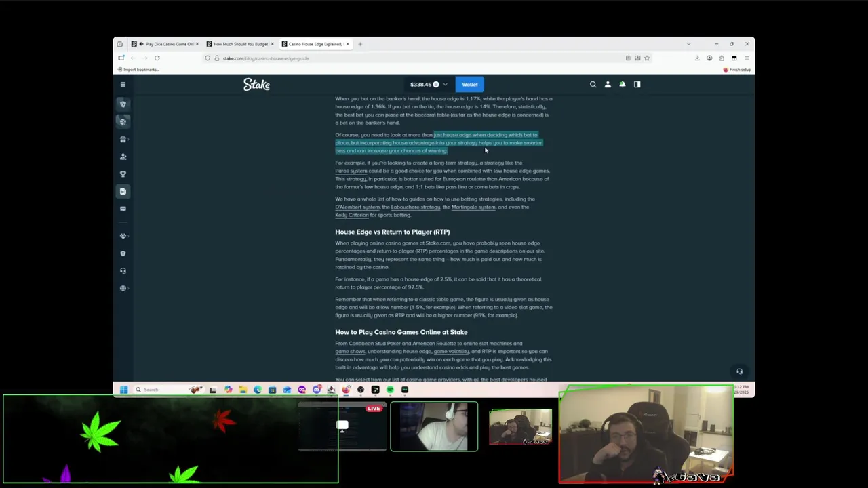Click the House Edge vs Return to Player heading

click(x=392, y=232)
